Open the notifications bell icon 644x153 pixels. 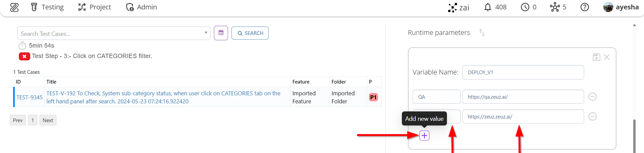(488, 7)
